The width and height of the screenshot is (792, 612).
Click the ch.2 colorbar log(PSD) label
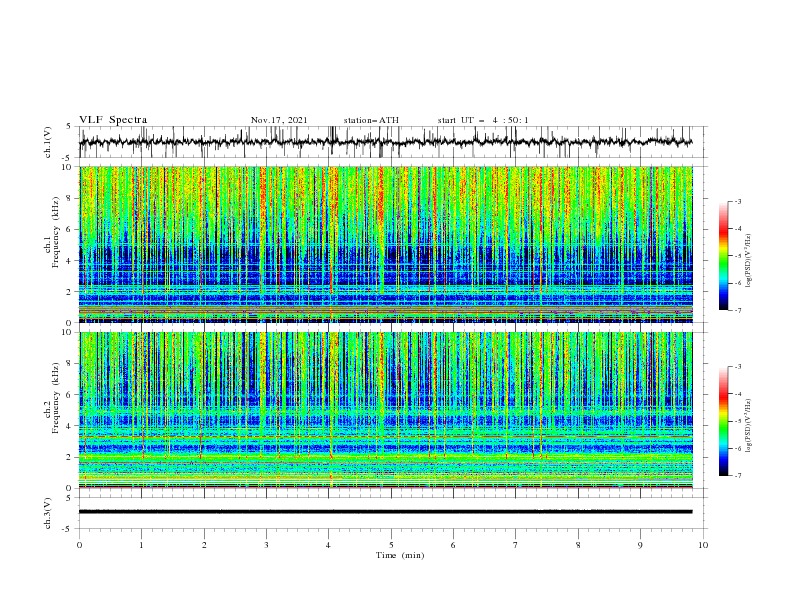(x=748, y=426)
